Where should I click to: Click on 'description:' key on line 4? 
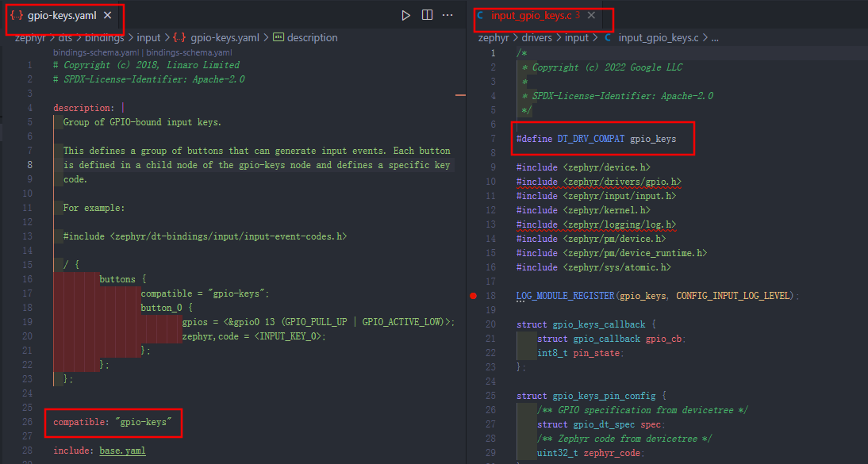[x=83, y=108]
